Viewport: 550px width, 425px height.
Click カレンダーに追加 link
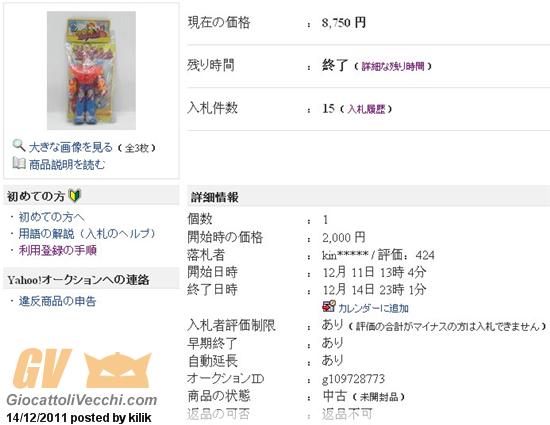(x=373, y=308)
